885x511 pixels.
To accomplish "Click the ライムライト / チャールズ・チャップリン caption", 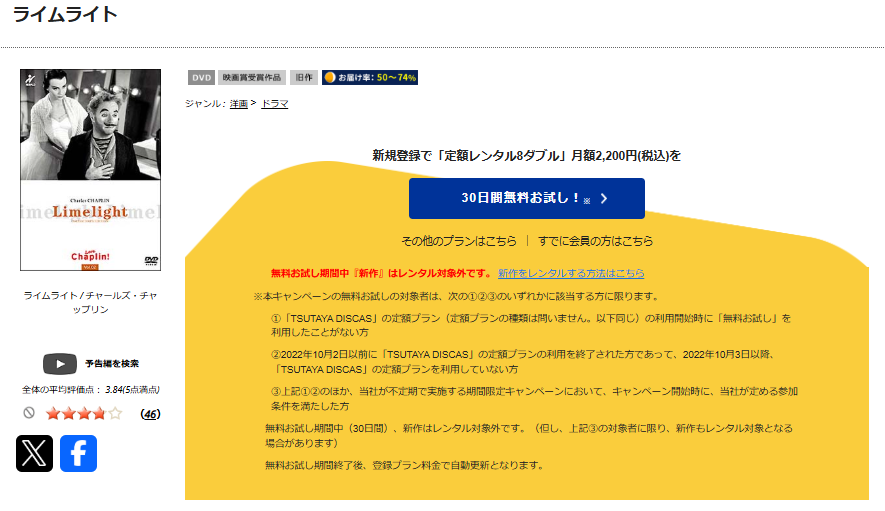I will click(90, 302).
